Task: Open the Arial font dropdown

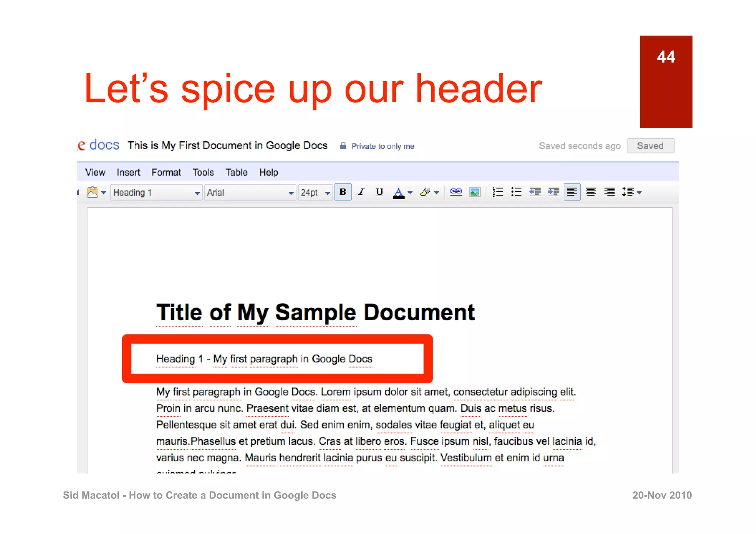Action: (250, 192)
